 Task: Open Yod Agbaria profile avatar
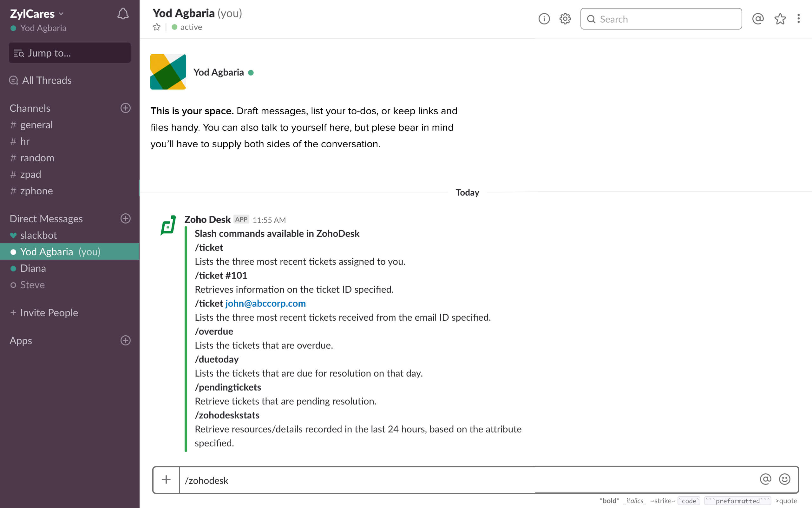(168, 71)
